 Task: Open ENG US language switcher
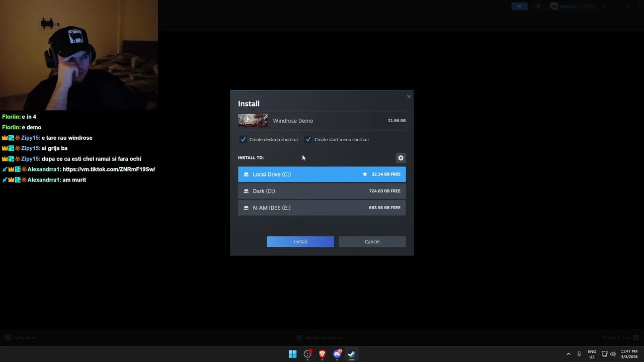point(592,354)
